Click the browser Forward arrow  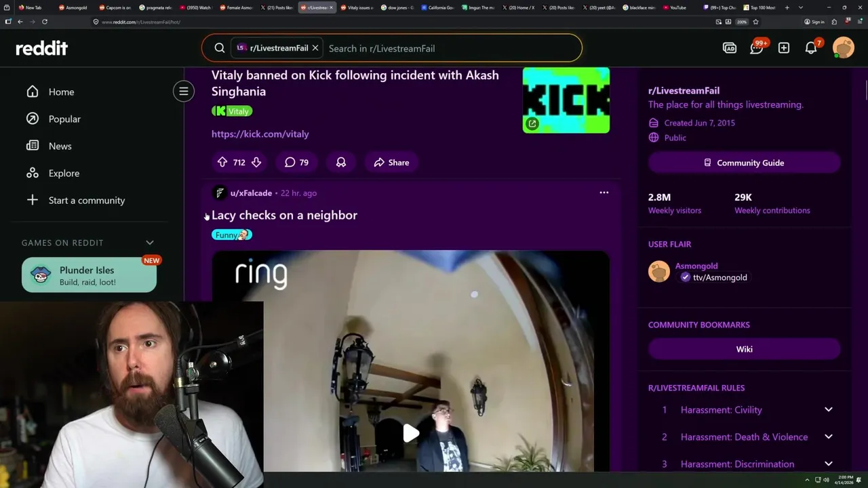pos(32,22)
